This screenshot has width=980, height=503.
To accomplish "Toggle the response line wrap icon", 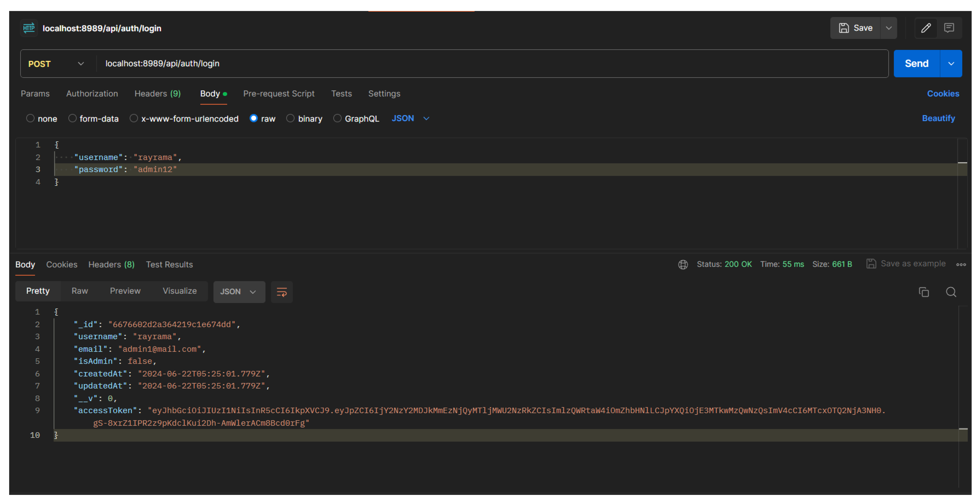I will coord(281,292).
